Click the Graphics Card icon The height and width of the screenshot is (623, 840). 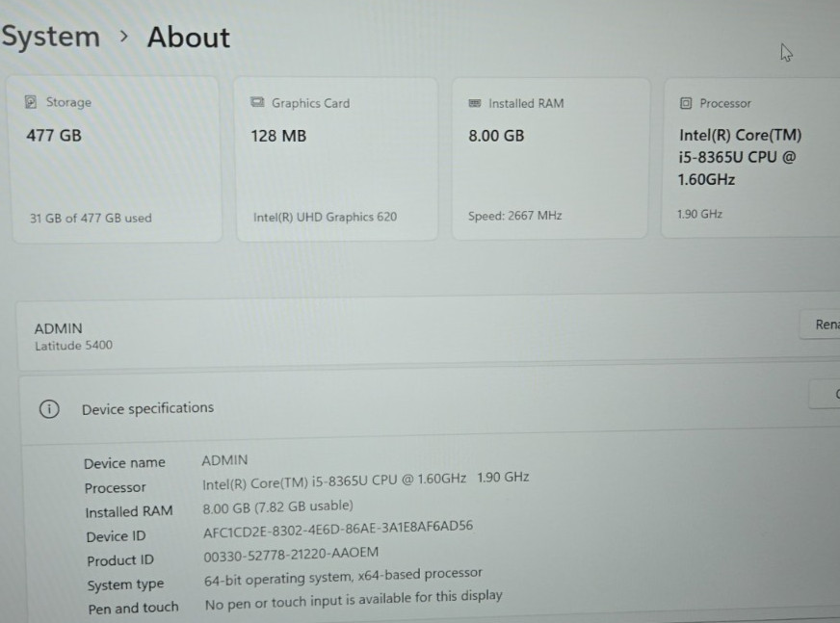257,102
